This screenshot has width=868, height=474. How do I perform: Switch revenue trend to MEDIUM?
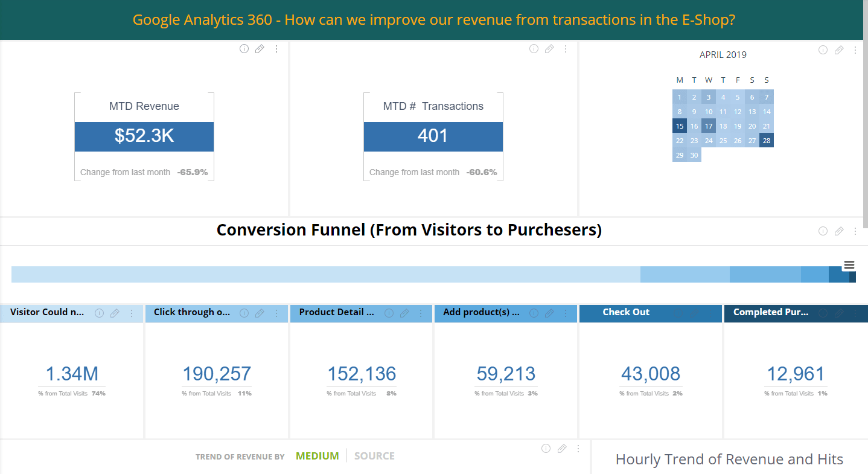click(x=317, y=456)
